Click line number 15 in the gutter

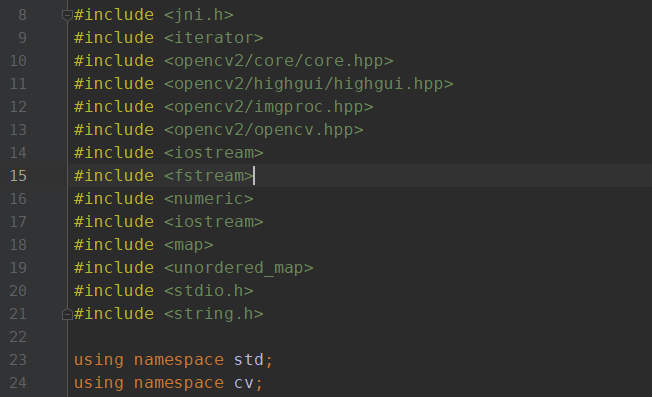(18, 176)
